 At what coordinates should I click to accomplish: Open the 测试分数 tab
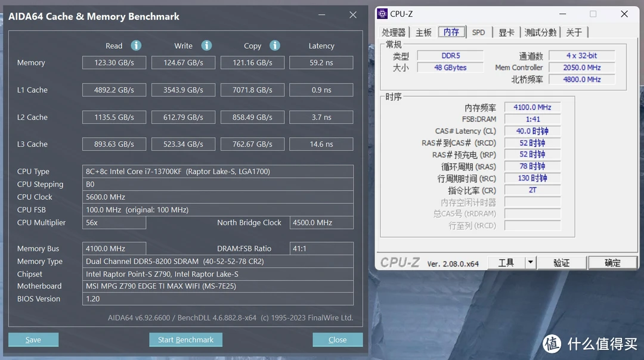[540, 32]
